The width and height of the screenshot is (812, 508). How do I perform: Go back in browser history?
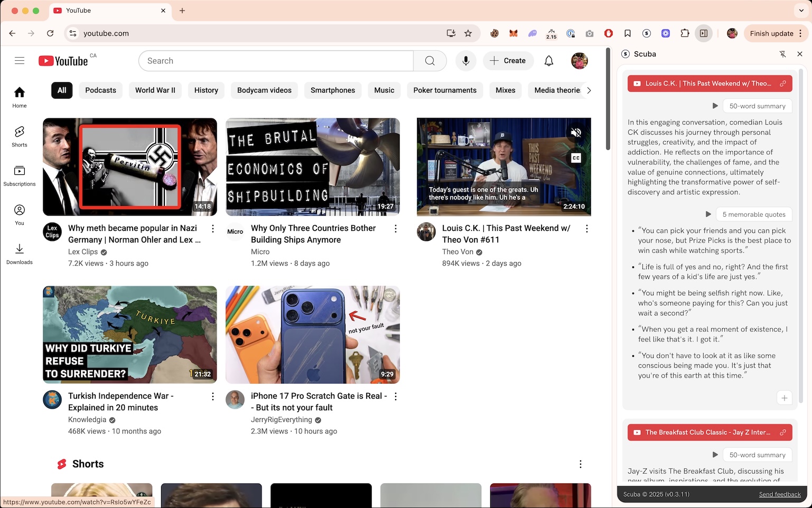12,33
